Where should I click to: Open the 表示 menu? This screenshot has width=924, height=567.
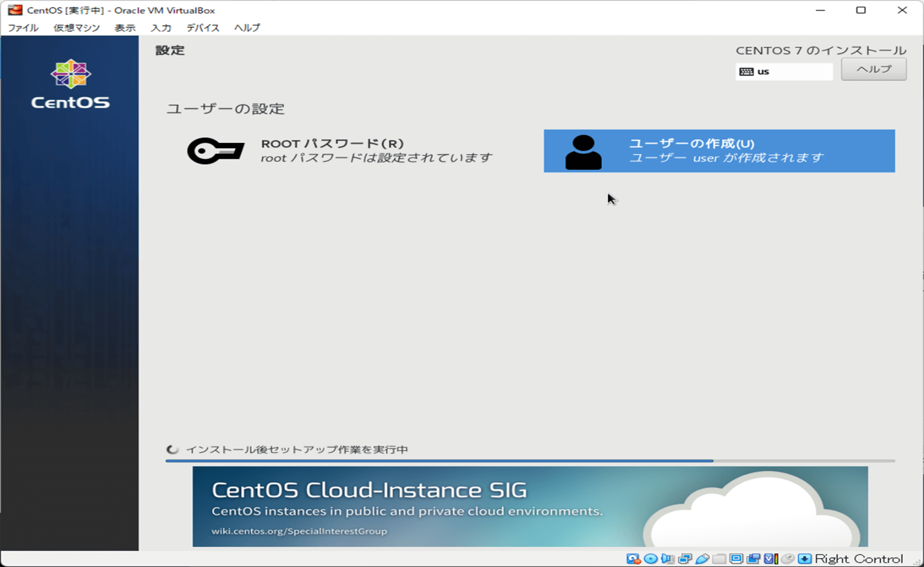click(x=125, y=28)
